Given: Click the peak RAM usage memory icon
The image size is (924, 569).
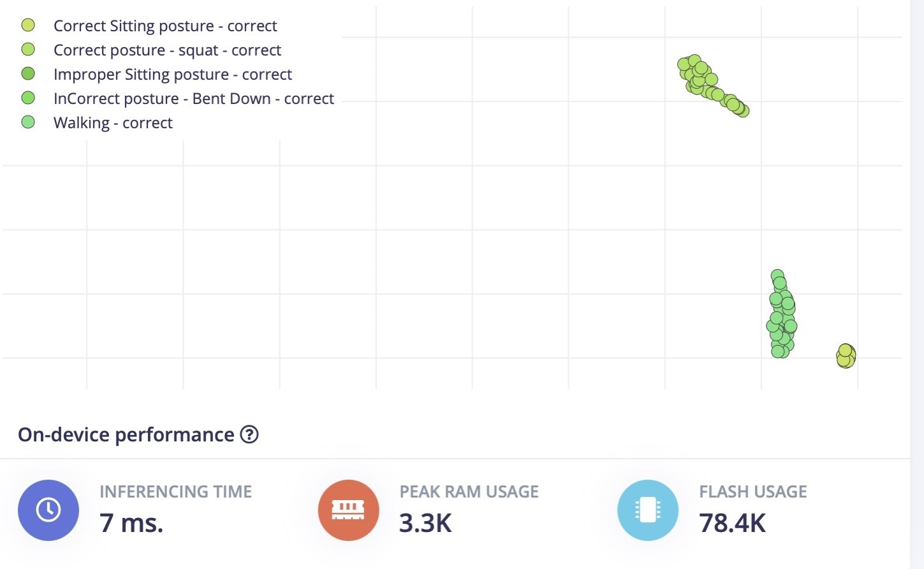Looking at the screenshot, I should click(x=348, y=510).
